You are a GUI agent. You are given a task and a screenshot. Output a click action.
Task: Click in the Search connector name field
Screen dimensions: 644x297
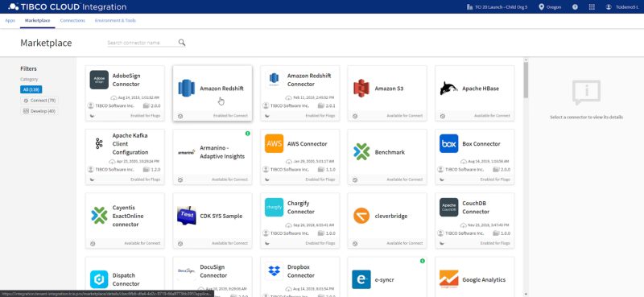click(x=142, y=43)
